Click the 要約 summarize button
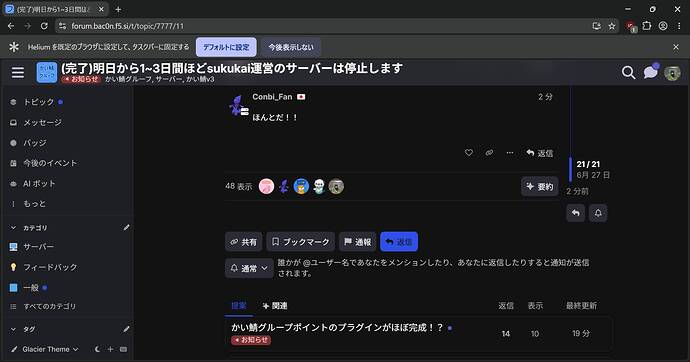The image size is (690, 362). click(540, 187)
